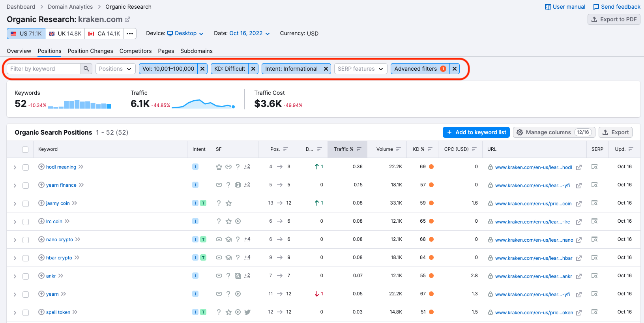644x323 pixels.
Task: Select the CA 14.1K database
Action: 104,34
